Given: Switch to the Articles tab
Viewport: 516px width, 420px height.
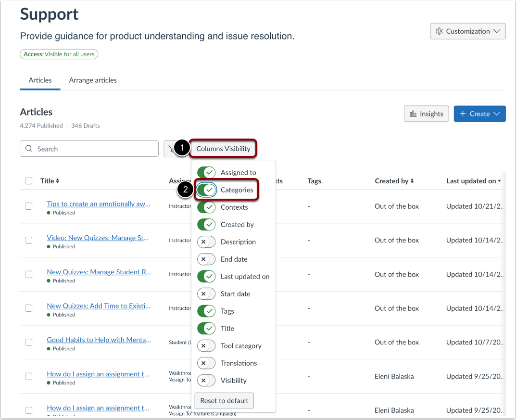Looking at the screenshot, I should [40, 80].
